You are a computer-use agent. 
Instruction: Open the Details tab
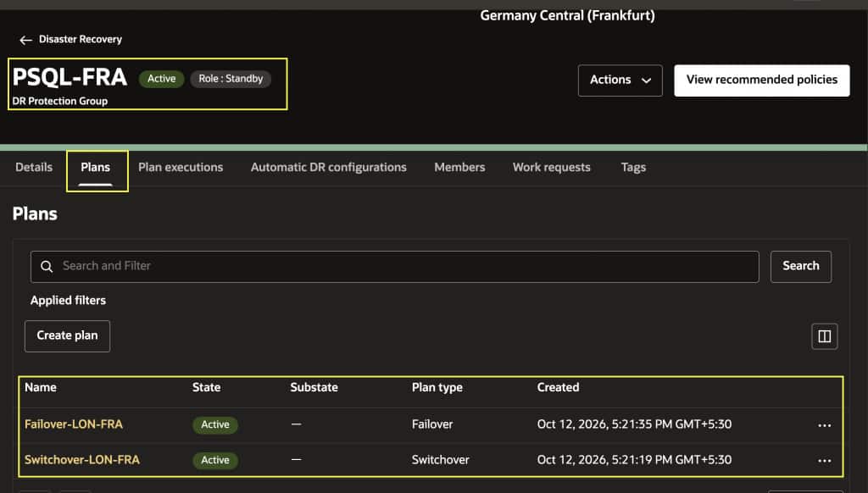click(x=34, y=167)
